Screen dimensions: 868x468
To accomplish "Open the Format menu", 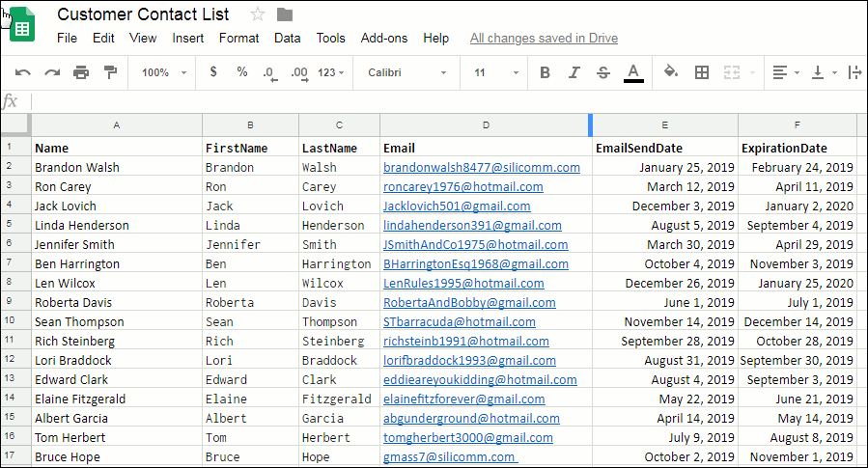I will [x=238, y=39].
